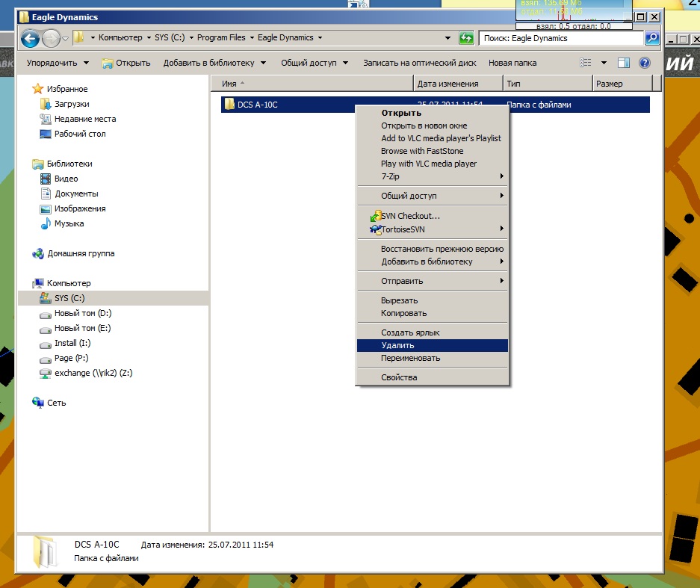700x588 pixels.
Task: Expand Общий доступ context submenu
Action: click(x=433, y=196)
